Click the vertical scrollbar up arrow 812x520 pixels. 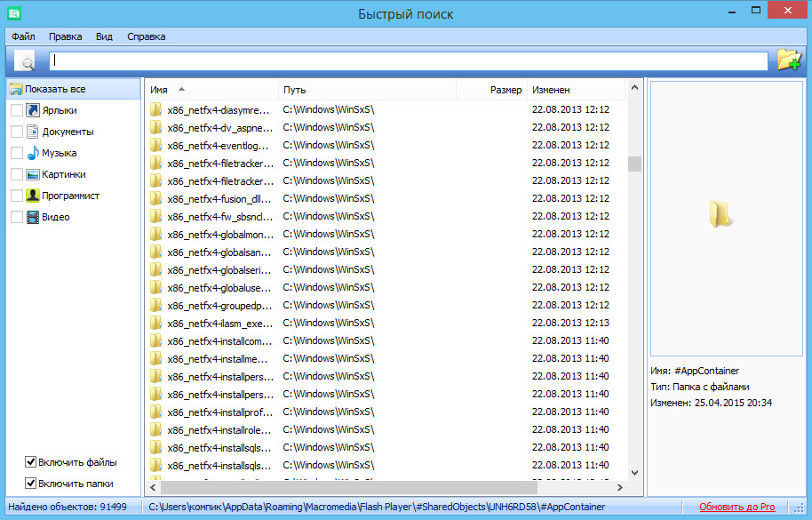click(x=634, y=87)
